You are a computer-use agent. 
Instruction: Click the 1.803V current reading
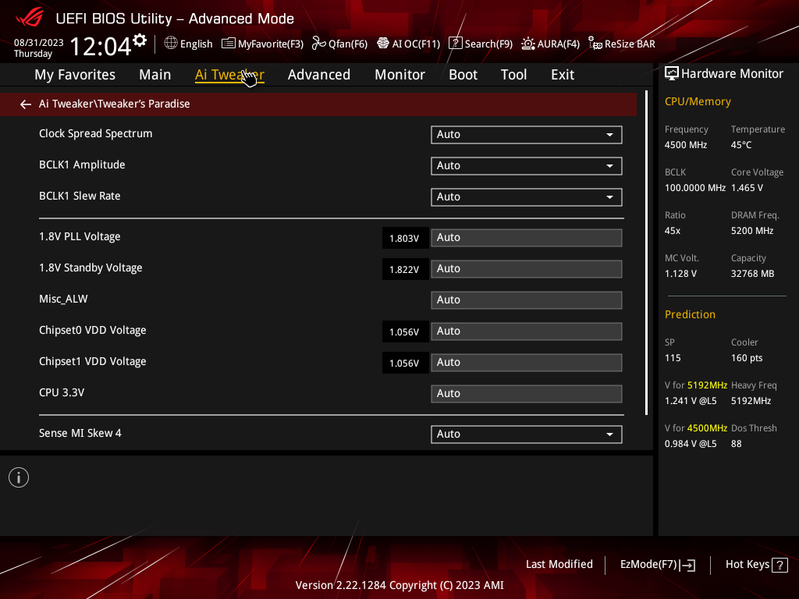pyautogui.click(x=404, y=238)
